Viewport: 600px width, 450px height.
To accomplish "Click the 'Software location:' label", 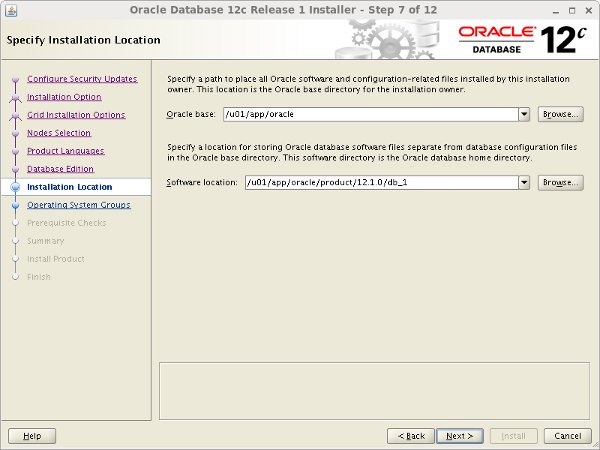I will pyautogui.click(x=202, y=183).
